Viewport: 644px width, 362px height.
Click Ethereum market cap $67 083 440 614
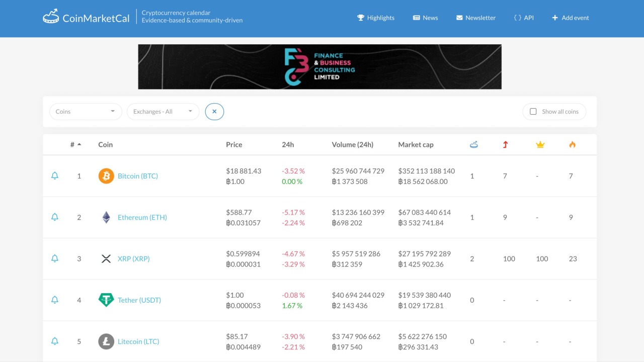point(425,212)
